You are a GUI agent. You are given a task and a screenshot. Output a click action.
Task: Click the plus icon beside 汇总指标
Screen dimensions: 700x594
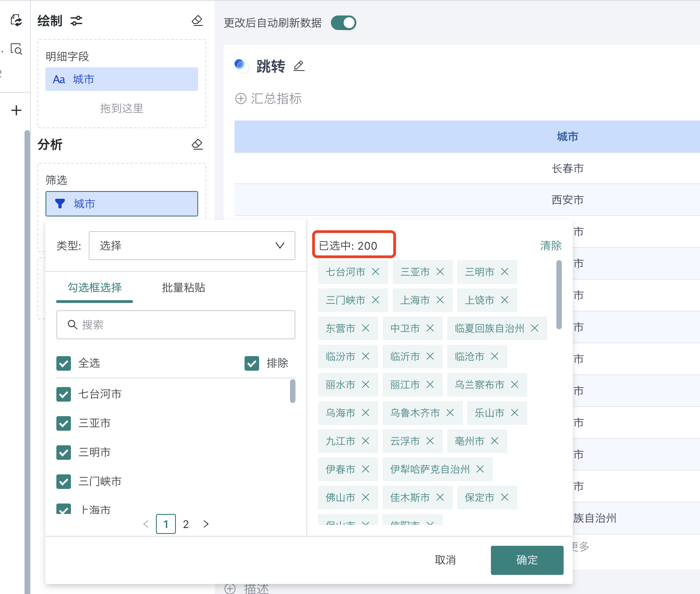pyautogui.click(x=241, y=98)
